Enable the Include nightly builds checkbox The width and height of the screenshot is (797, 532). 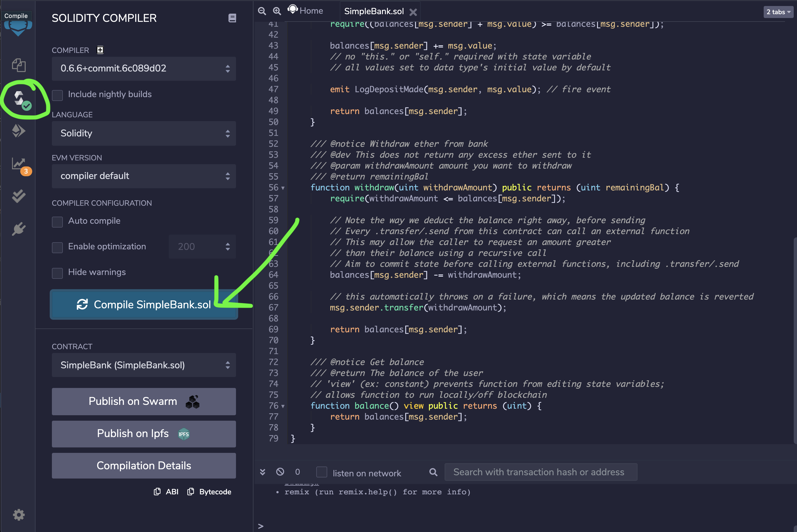pos(57,95)
